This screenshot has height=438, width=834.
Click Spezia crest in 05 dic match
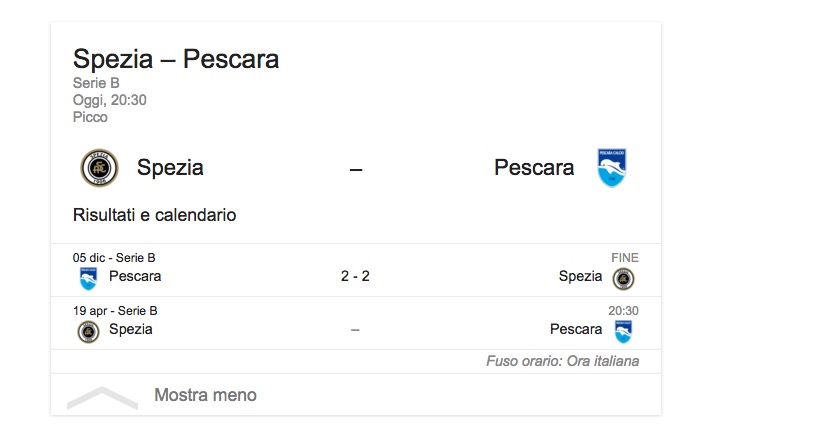pos(623,278)
